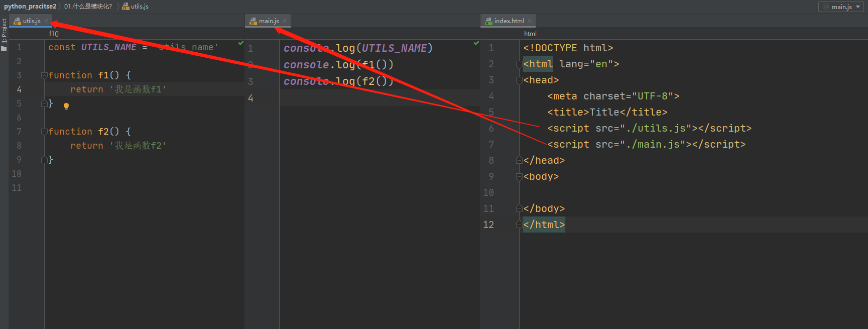Click the green inspection checkmark in main.js
This screenshot has width=868, height=329.
(x=476, y=43)
